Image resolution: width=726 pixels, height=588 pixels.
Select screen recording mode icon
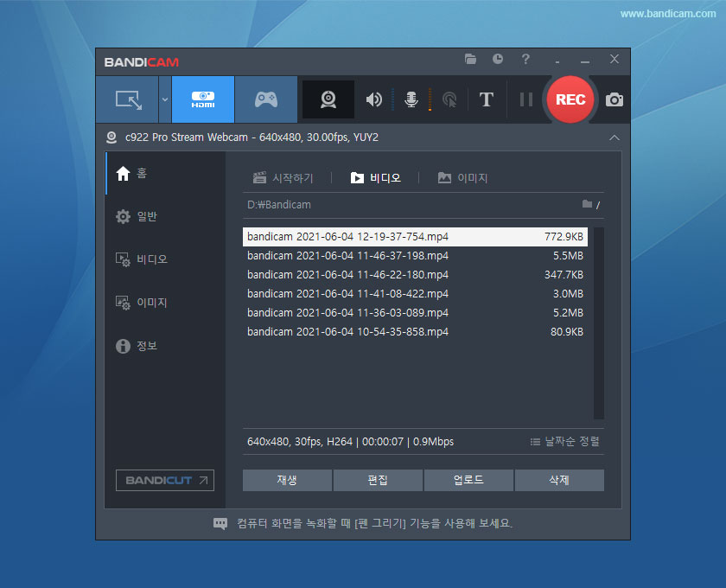point(128,99)
